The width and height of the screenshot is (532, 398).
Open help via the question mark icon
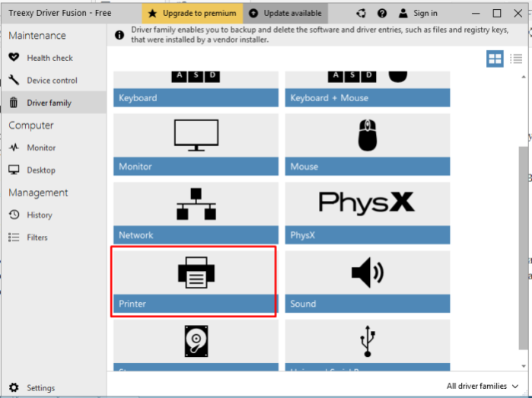click(x=382, y=13)
